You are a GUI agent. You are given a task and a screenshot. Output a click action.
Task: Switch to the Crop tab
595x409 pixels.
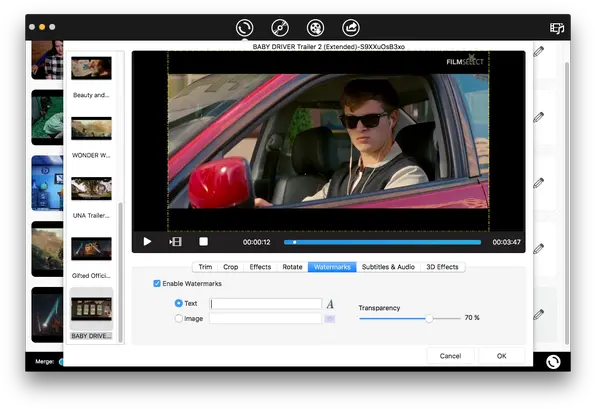click(x=230, y=267)
